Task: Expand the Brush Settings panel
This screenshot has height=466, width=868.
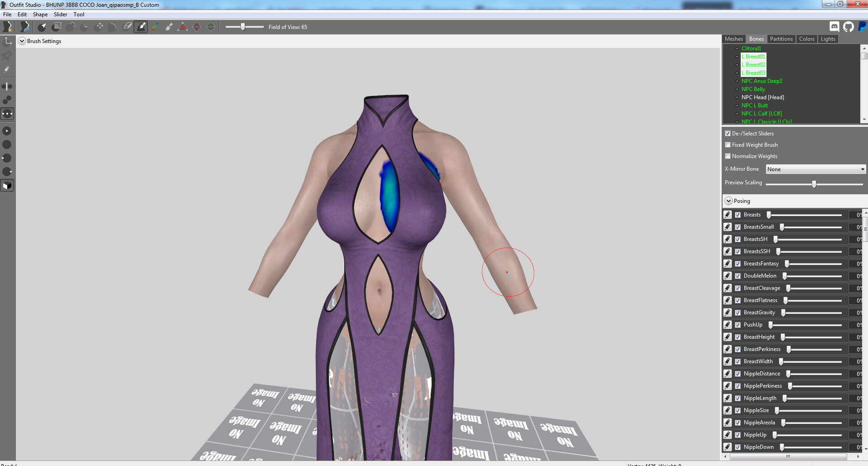Action: (x=22, y=41)
